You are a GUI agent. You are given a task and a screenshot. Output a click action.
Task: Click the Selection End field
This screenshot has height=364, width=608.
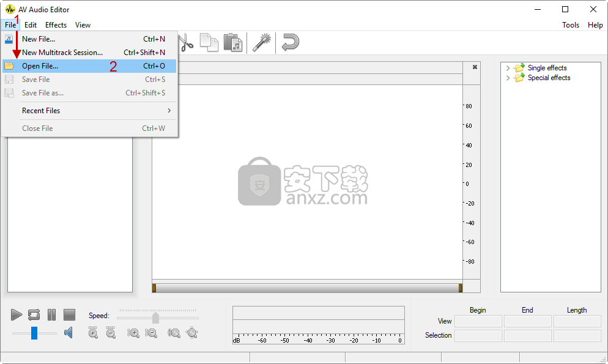tap(528, 336)
